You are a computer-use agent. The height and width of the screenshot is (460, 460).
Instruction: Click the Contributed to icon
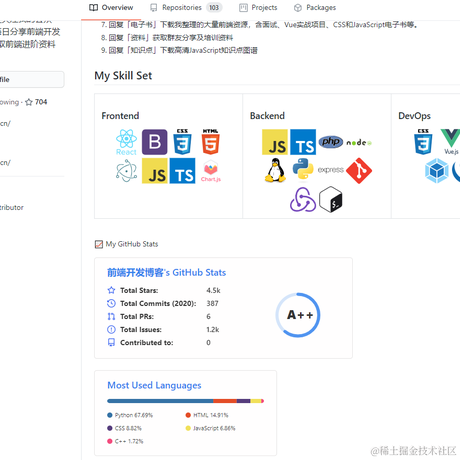point(111,342)
